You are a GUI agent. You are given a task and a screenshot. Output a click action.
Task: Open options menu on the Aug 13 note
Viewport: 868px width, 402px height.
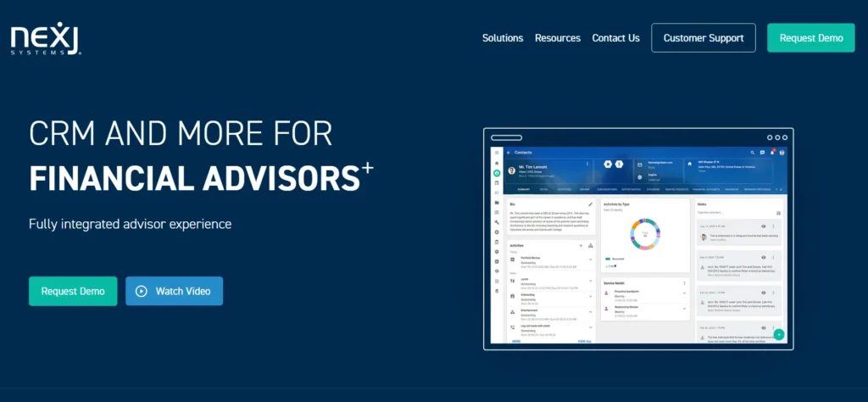pyautogui.click(x=773, y=226)
